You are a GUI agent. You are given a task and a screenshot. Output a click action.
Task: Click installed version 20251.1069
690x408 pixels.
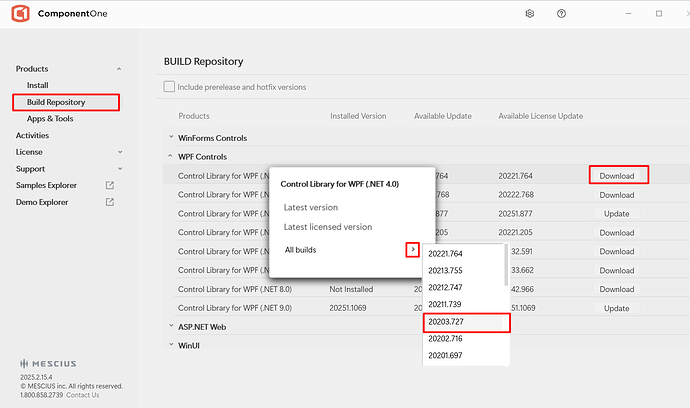348,308
